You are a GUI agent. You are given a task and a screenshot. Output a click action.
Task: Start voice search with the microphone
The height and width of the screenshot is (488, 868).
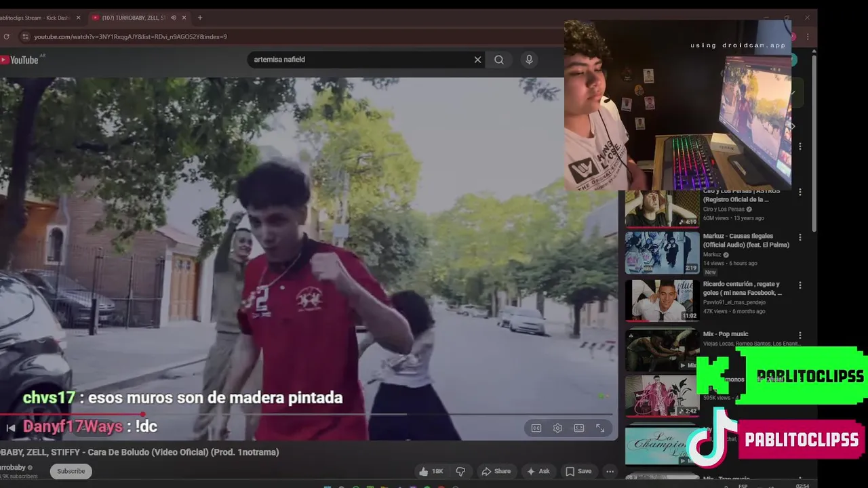(529, 60)
